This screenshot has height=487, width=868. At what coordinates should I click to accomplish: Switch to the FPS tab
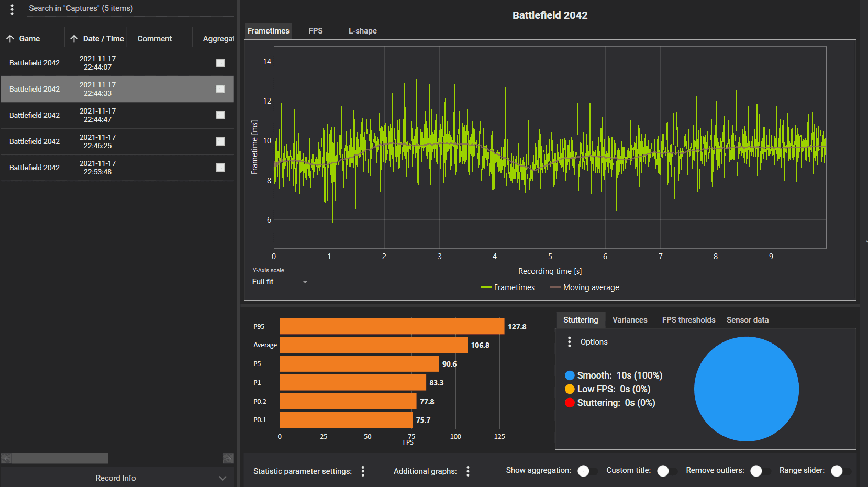tap(316, 31)
